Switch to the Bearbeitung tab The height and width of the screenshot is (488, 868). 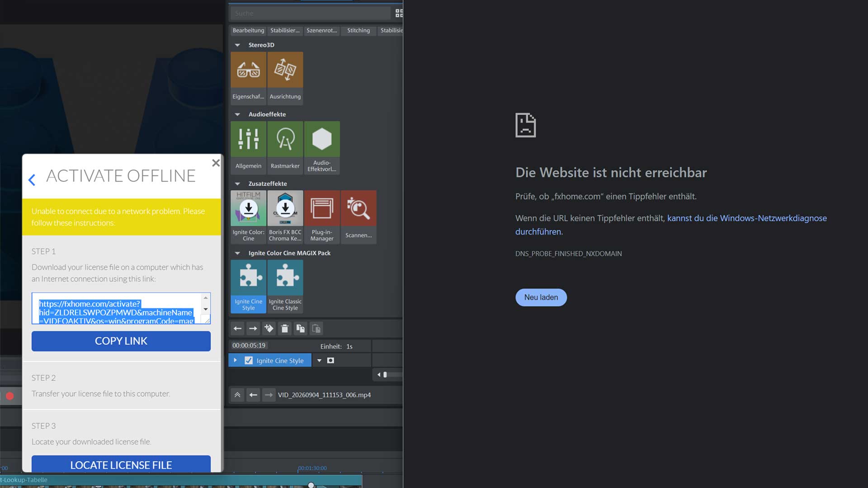coord(248,30)
